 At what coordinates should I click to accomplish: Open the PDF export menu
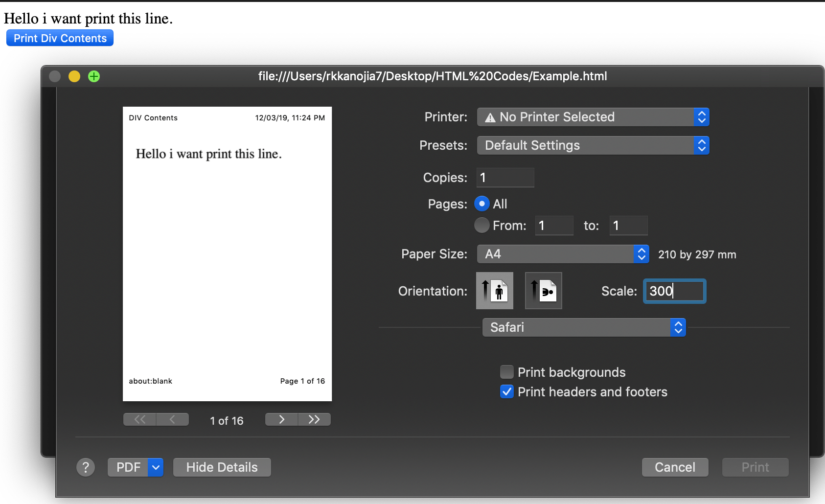pos(136,467)
